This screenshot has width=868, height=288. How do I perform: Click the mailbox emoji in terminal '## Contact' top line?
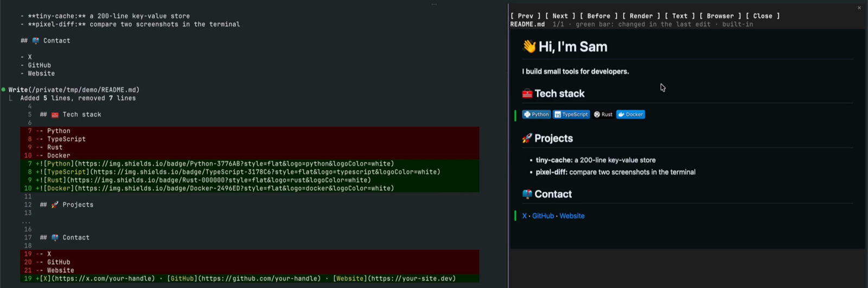point(36,41)
